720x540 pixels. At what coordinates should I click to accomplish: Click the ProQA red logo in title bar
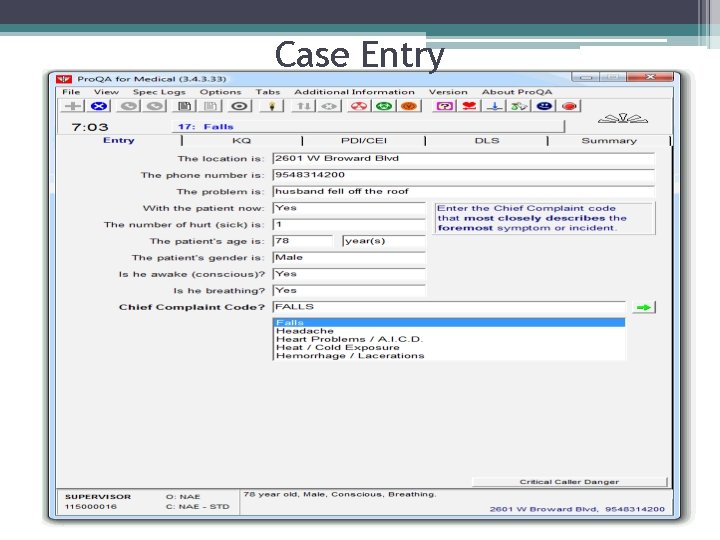click(64, 79)
